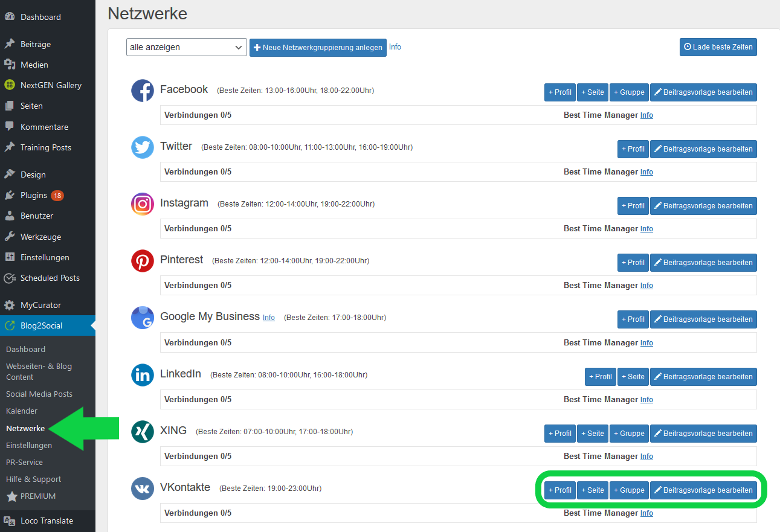Click the Design paintbrush icon
780x532 pixels.
pyautogui.click(x=10, y=175)
